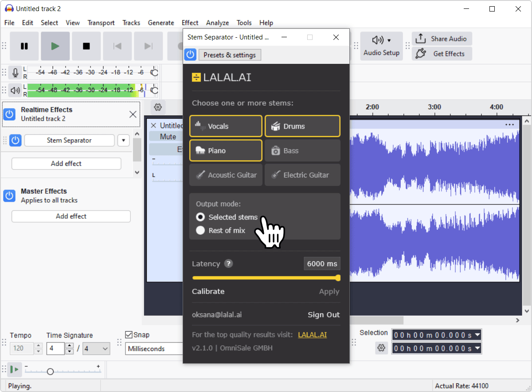Open the track's three-dot menu

coord(509,125)
